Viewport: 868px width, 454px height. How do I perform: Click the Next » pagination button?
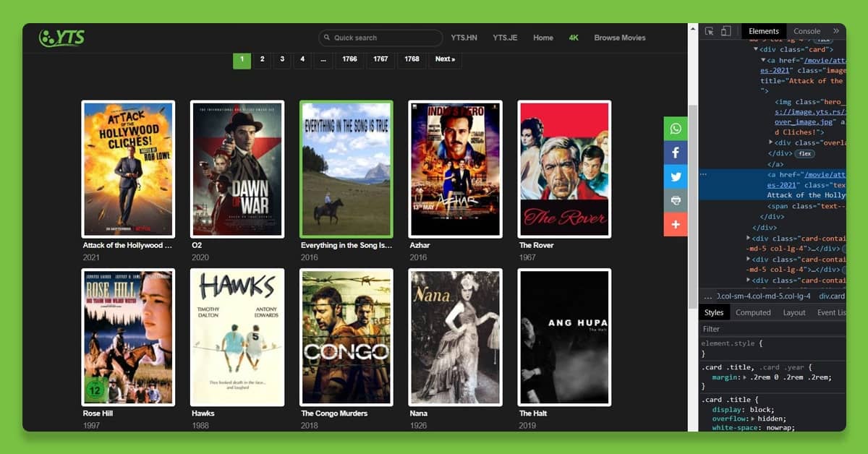click(446, 59)
